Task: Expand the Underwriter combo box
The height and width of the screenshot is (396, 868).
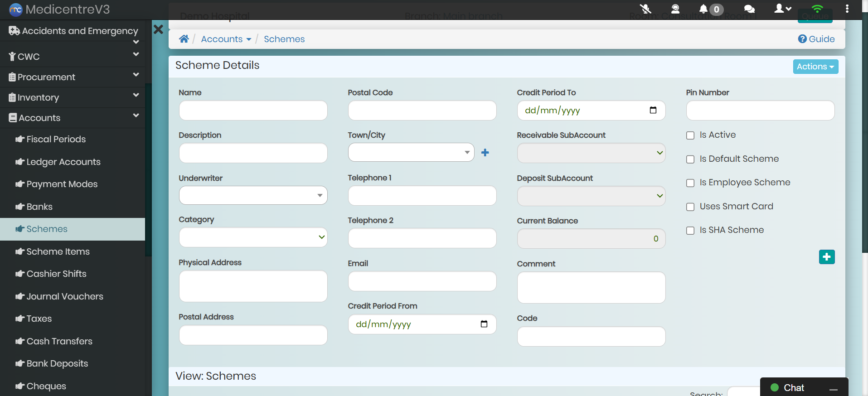Action: coord(253,196)
